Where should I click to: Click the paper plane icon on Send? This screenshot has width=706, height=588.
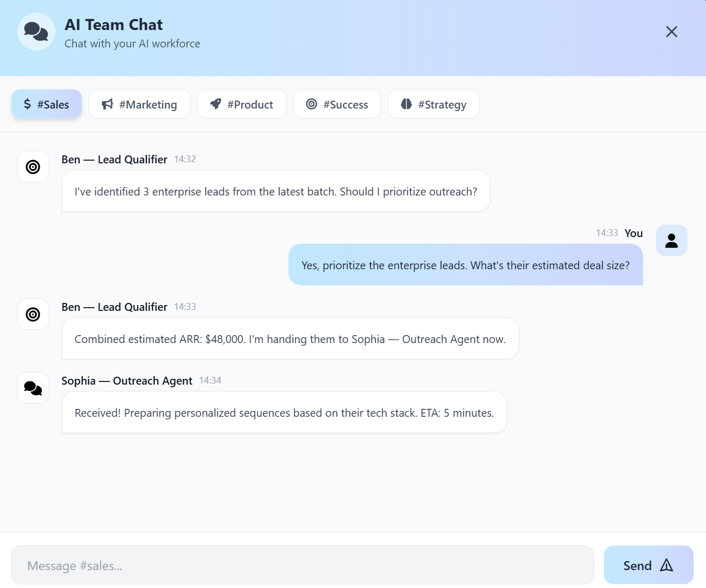point(667,565)
